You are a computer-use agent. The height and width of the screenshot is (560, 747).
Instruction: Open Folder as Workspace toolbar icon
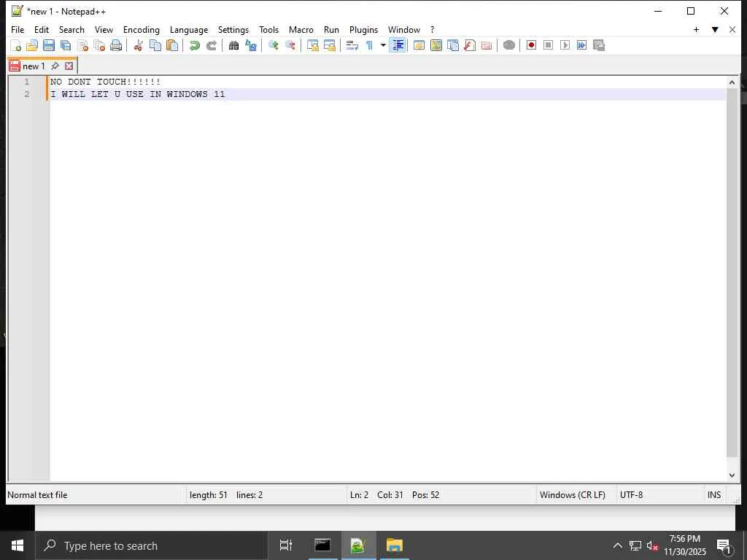pos(486,45)
